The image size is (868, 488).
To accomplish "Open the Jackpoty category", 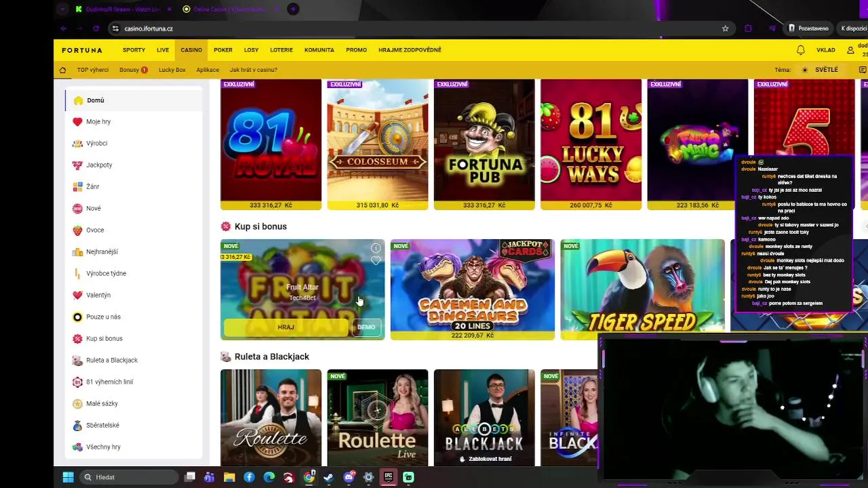I will 134,165.
